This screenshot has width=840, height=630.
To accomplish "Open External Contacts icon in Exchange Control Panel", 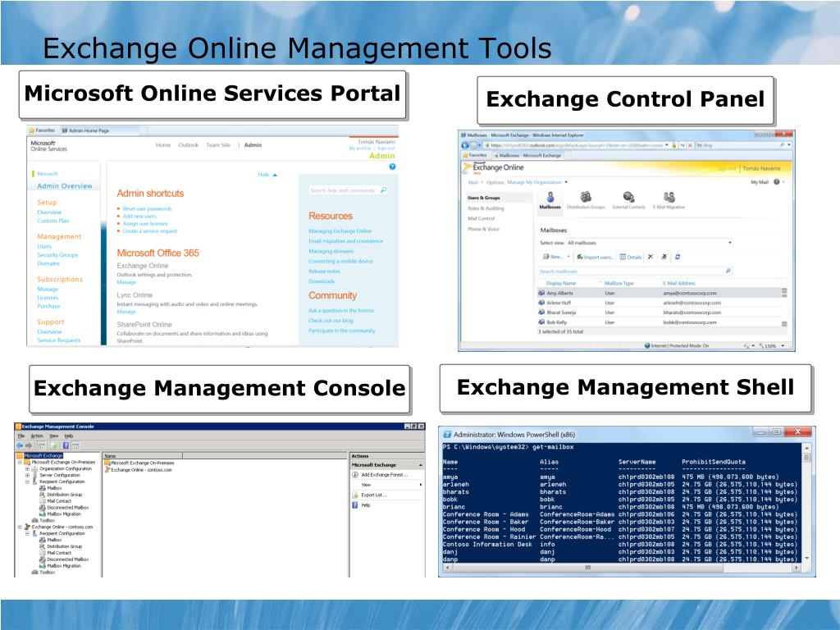I will click(x=628, y=200).
